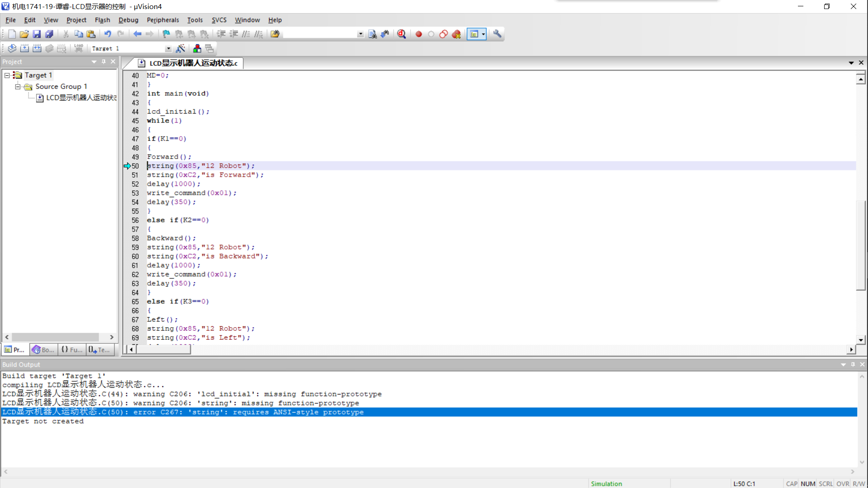
Task: Collapse the Source Group 1 node
Action: point(18,86)
